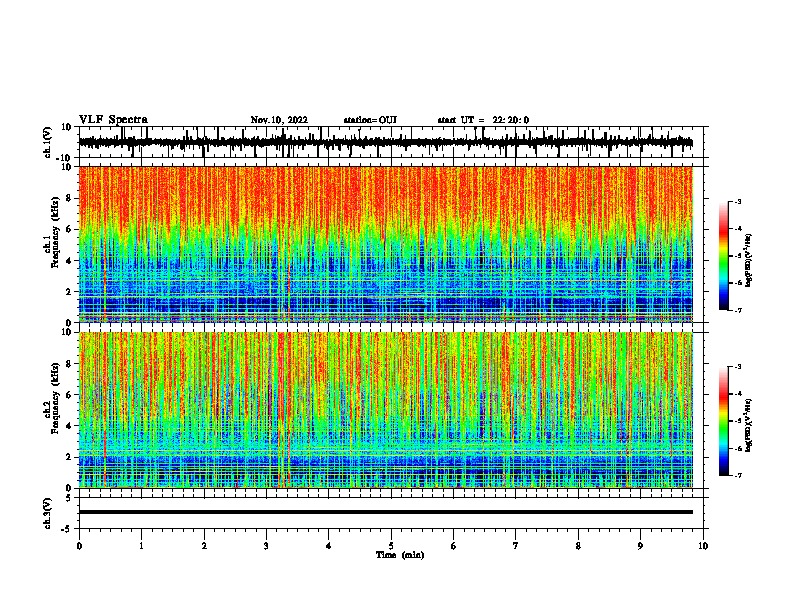Click the "Time (min)" x-axis label

400,555
